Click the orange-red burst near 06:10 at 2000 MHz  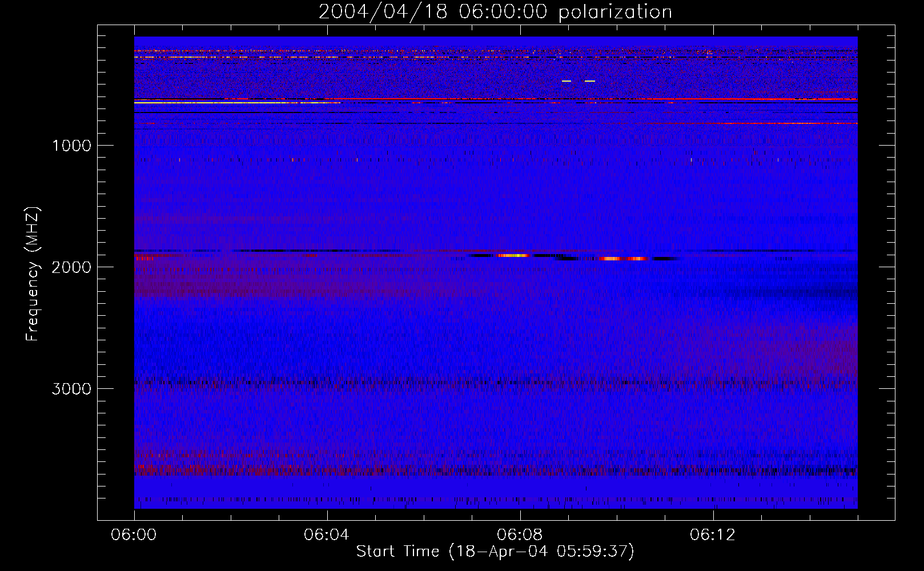point(624,259)
